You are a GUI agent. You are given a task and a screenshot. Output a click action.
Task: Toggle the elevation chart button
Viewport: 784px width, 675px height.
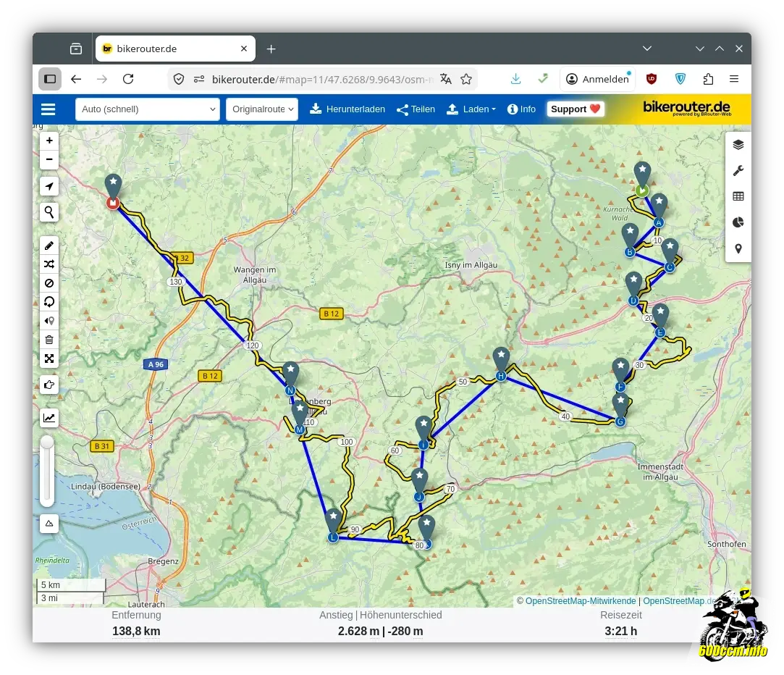click(49, 417)
